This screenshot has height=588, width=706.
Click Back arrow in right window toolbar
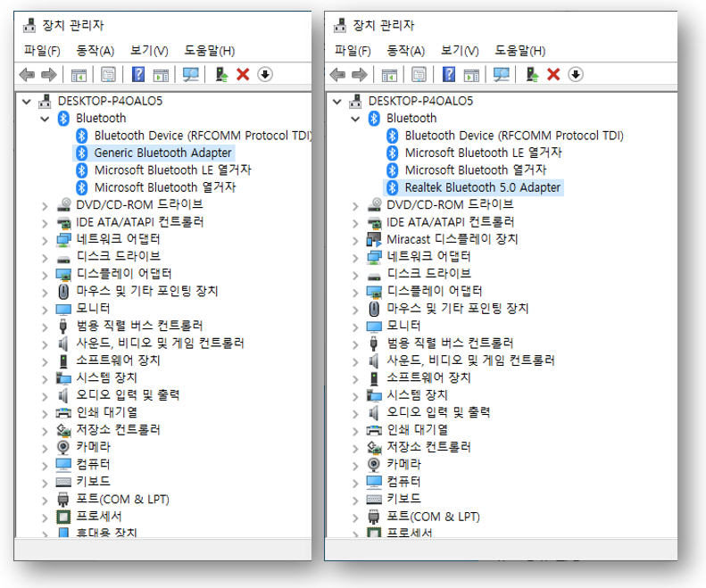pos(337,74)
